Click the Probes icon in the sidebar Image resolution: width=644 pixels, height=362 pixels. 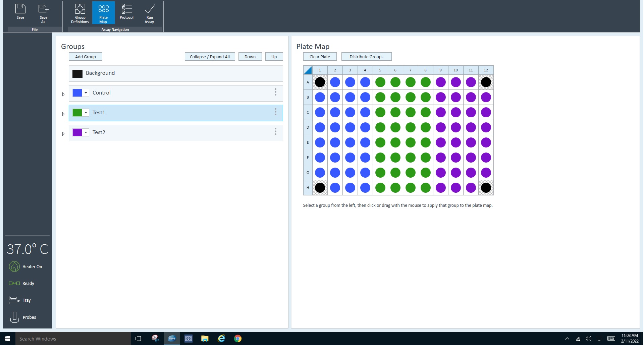point(14,317)
